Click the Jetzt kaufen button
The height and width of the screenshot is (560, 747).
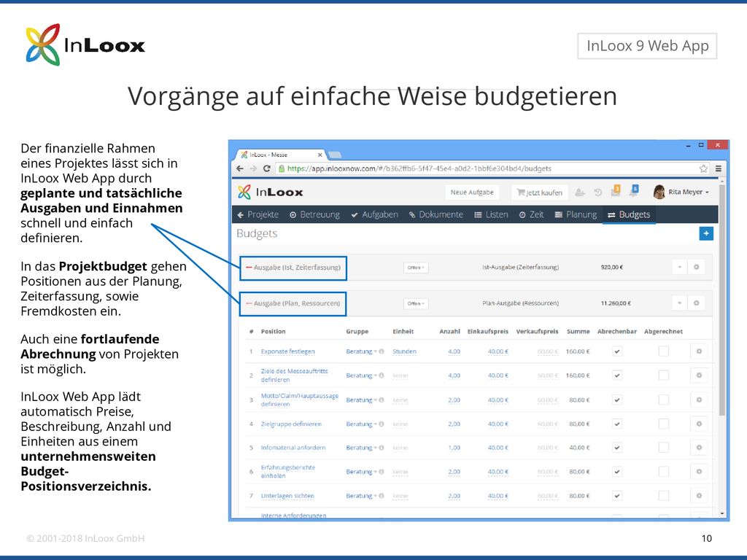click(540, 192)
